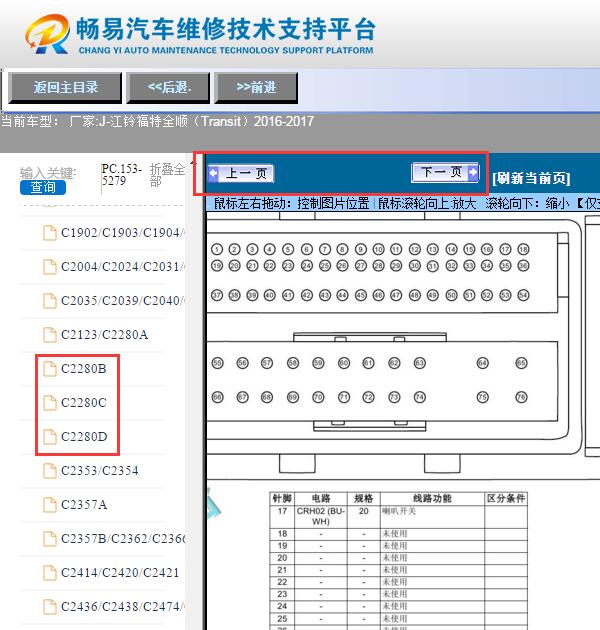The width and height of the screenshot is (600, 630).
Task: Click the CRH02 (BU-WH) circuit cell
Action: (x=321, y=517)
